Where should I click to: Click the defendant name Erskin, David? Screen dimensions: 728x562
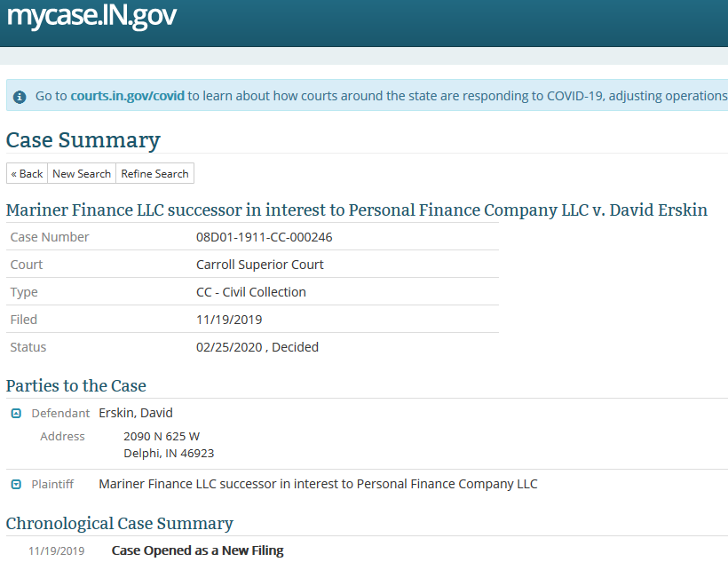(x=136, y=413)
